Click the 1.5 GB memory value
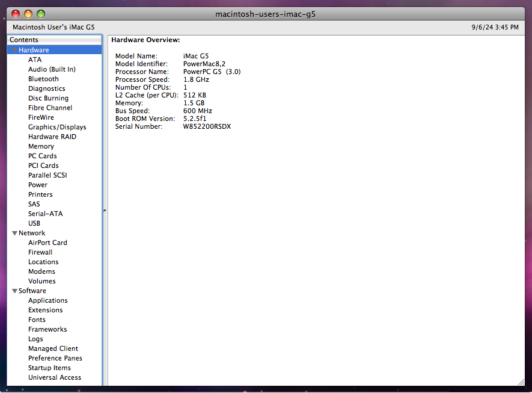Image resolution: width=532 pixels, height=393 pixels. (x=194, y=104)
